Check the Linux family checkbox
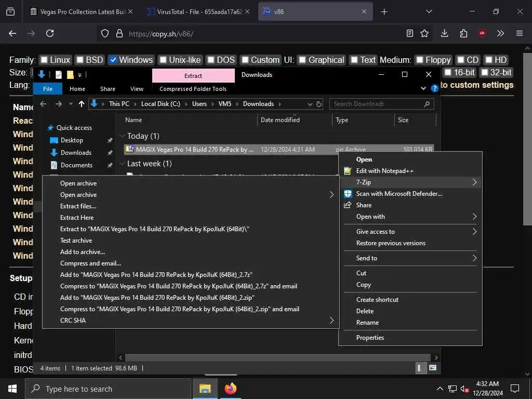 pyautogui.click(x=44, y=60)
